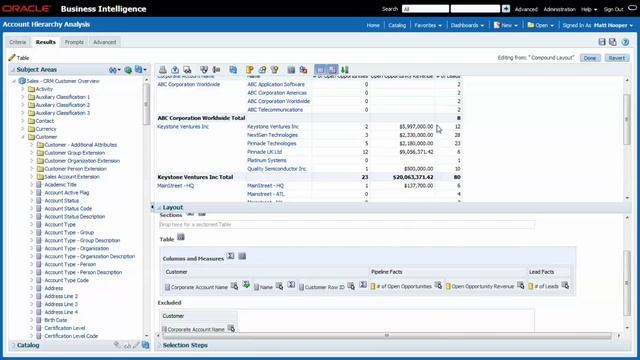Toggle the second highlighted pane display button

tap(332, 70)
